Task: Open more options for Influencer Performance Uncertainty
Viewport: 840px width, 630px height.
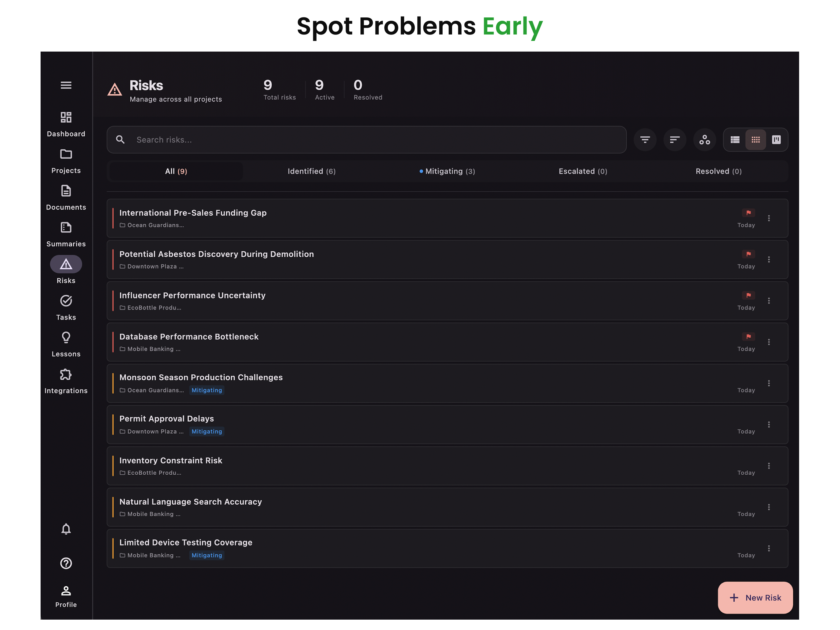Action: [769, 301]
